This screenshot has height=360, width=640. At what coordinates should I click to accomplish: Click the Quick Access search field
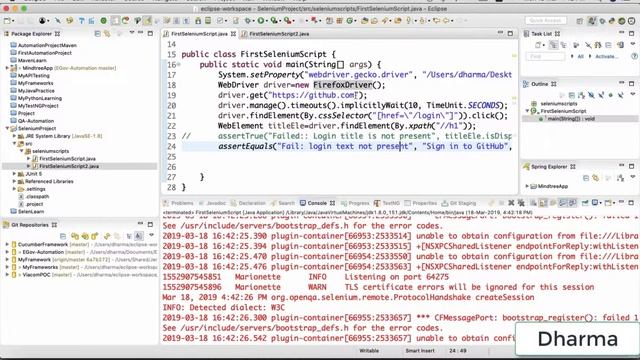pyautogui.click(x=546, y=20)
